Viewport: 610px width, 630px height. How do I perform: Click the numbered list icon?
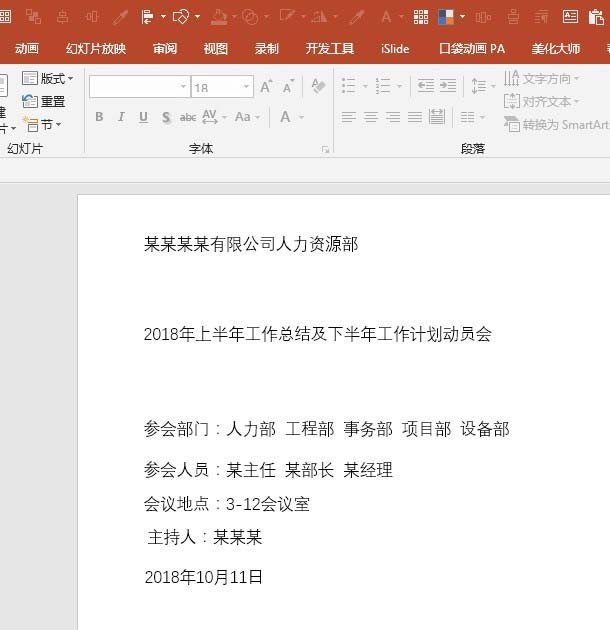click(383, 86)
